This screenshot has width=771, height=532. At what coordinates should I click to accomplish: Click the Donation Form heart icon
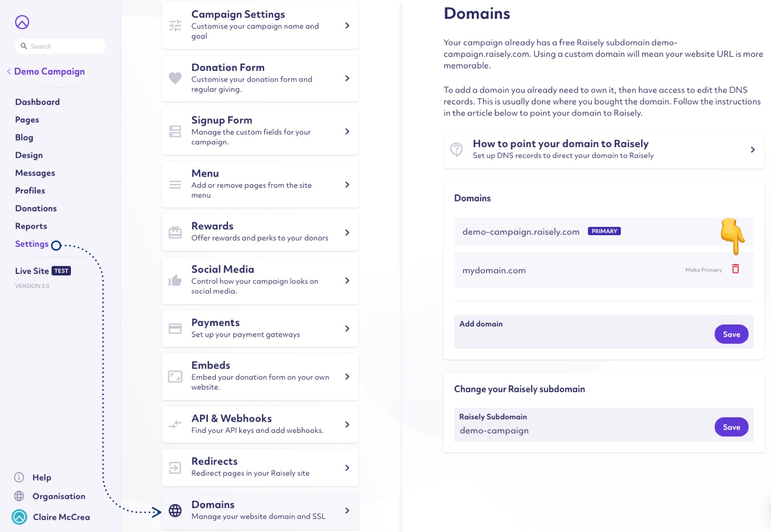tap(175, 78)
